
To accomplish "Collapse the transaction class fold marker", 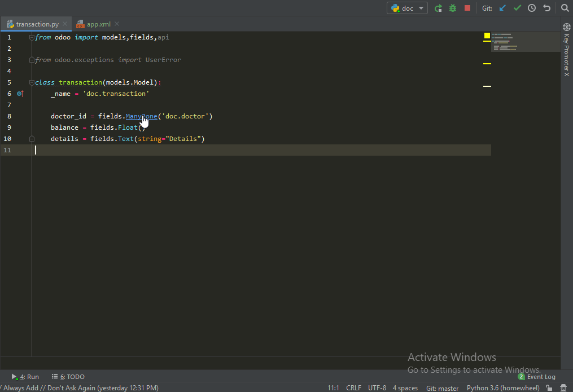I will click(x=31, y=82).
